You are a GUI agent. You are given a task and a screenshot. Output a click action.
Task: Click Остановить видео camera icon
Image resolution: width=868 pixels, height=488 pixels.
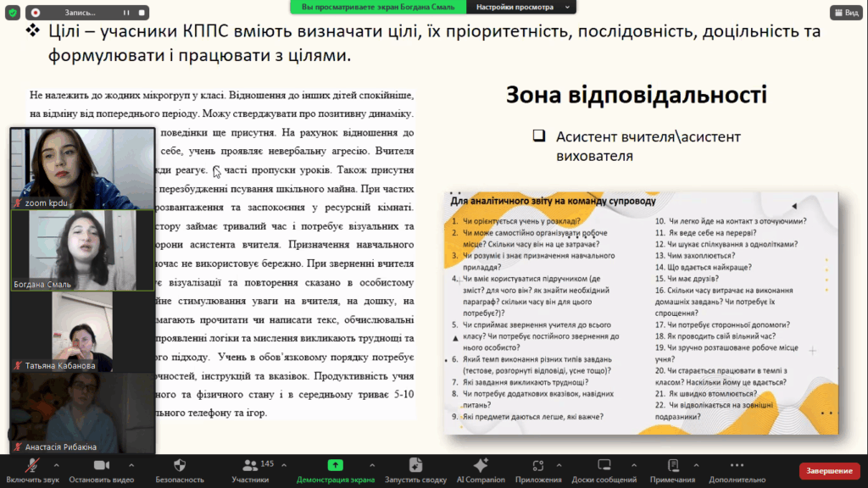[102, 465]
